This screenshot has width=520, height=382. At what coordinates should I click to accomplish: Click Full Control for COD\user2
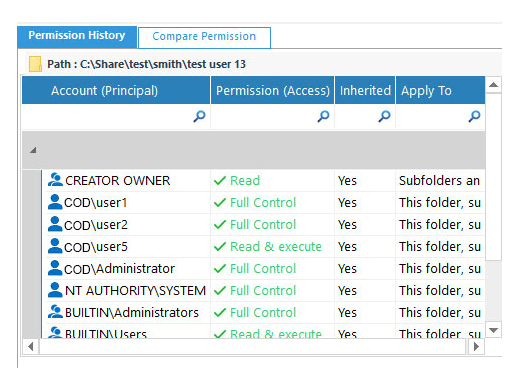click(x=263, y=225)
